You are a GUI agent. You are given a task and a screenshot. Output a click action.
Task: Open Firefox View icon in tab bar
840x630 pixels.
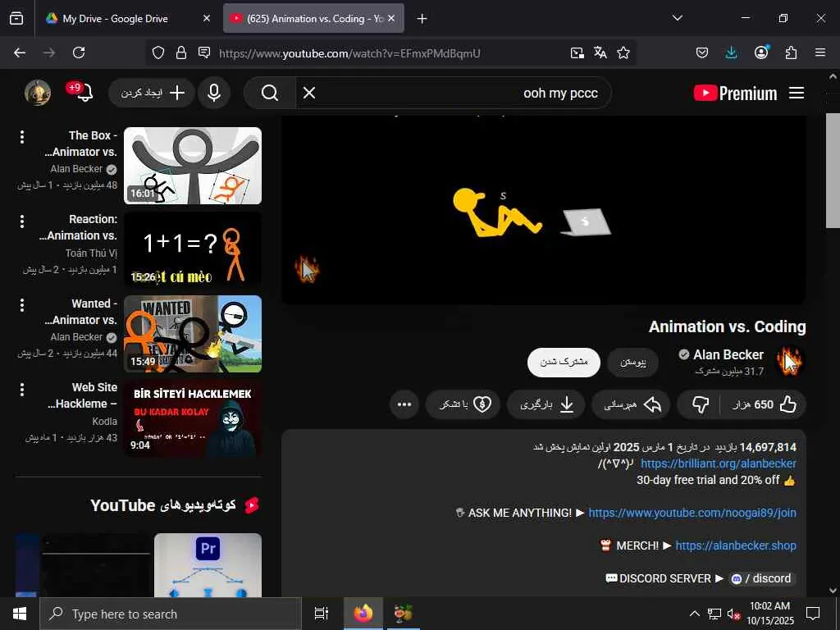[x=16, y=18]
